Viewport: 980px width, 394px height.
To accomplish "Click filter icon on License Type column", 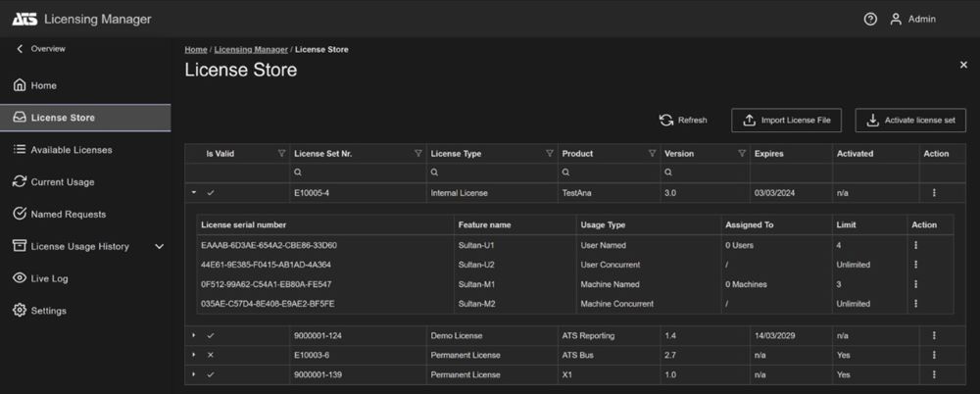I will tap(550, 153).
